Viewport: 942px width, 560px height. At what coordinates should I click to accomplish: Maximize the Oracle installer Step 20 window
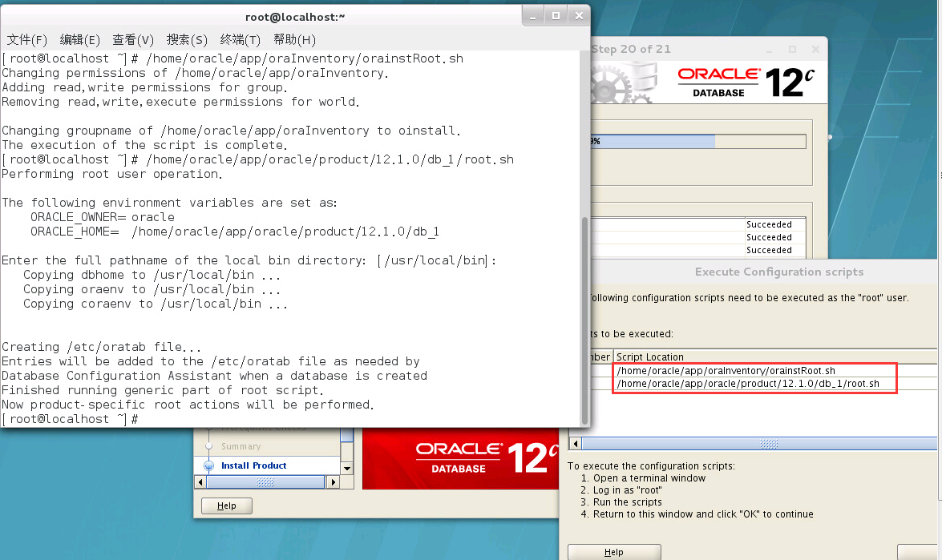point(792,49)
